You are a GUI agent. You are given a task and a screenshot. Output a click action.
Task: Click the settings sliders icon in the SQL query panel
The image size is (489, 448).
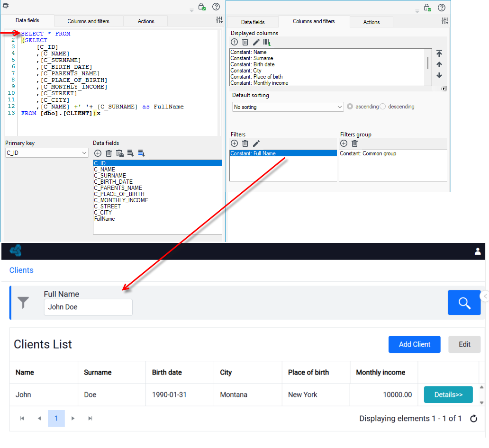click(x=219, y=20)
